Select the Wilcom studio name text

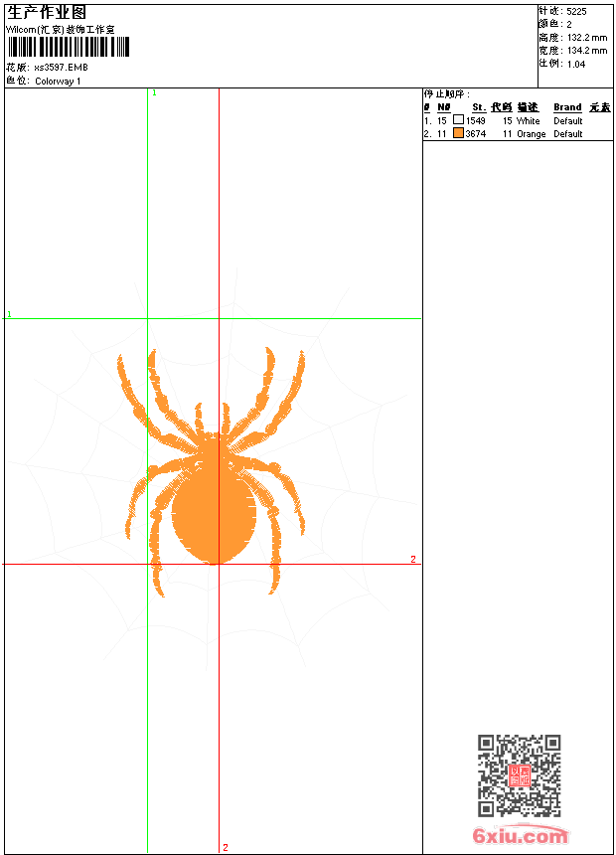click(x=60, y=30)
